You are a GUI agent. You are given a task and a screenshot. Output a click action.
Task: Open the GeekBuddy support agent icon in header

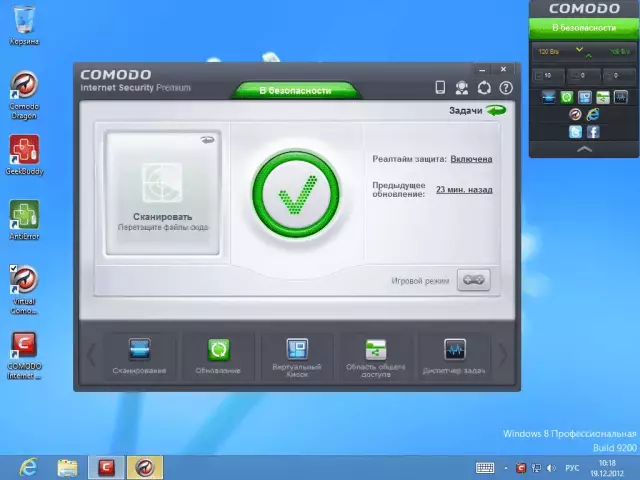462,88
